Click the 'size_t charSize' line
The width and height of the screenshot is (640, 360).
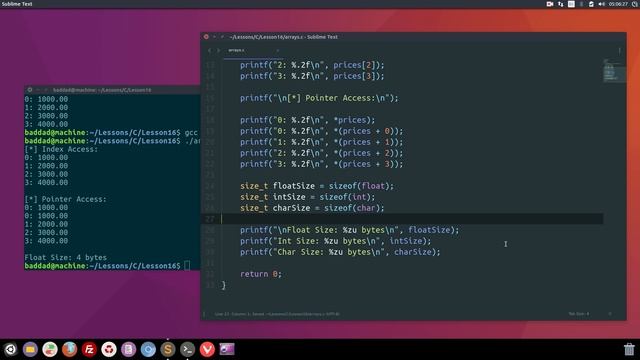pyautogui.click(x=312, y=208)
